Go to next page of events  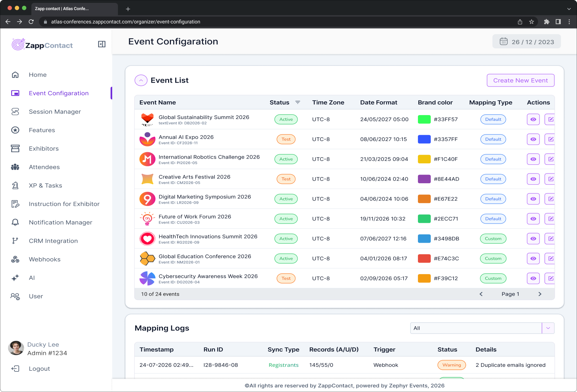pos(540,294)
